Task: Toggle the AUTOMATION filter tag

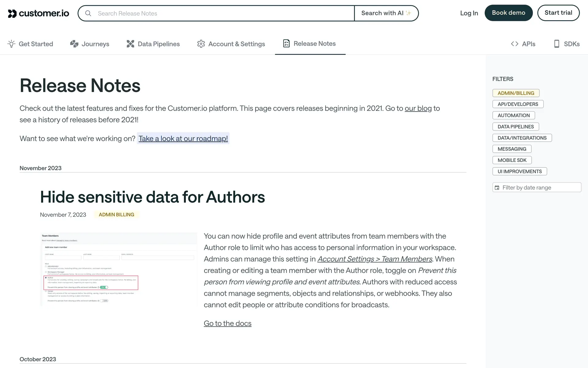Action: [514, 115]
